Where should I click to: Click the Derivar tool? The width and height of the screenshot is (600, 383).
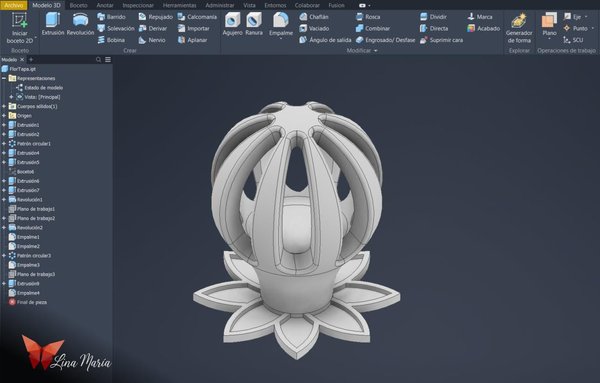coord(153,28)
